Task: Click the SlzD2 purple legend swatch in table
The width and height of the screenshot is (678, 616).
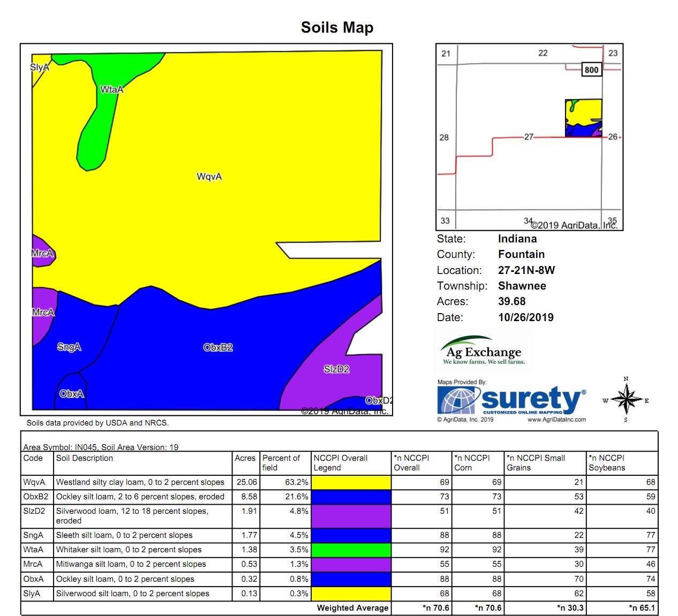Action: click(351, 516)
